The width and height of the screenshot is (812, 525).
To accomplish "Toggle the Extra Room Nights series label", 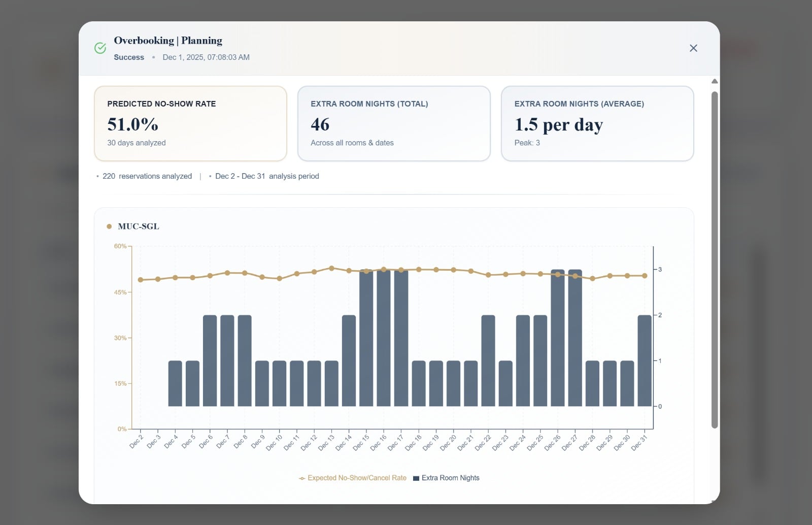I will click(450, 478).
